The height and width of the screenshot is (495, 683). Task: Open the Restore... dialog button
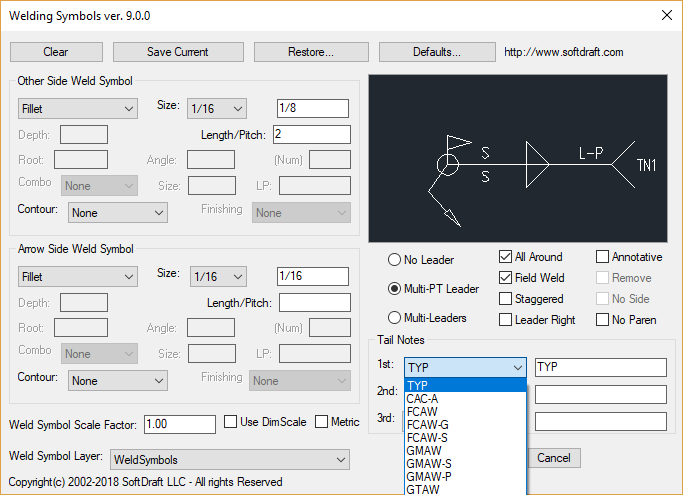(x=310, y=52)
